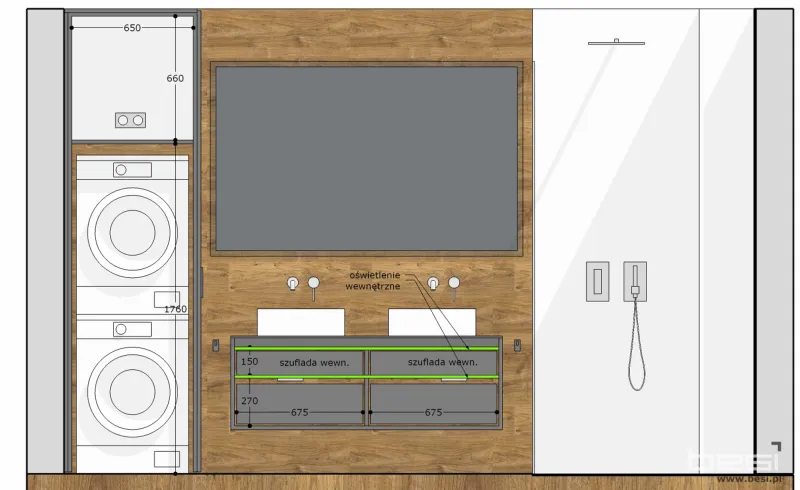Click the left shower control plate
Screen dimensions: 800x490
point(597,282)
